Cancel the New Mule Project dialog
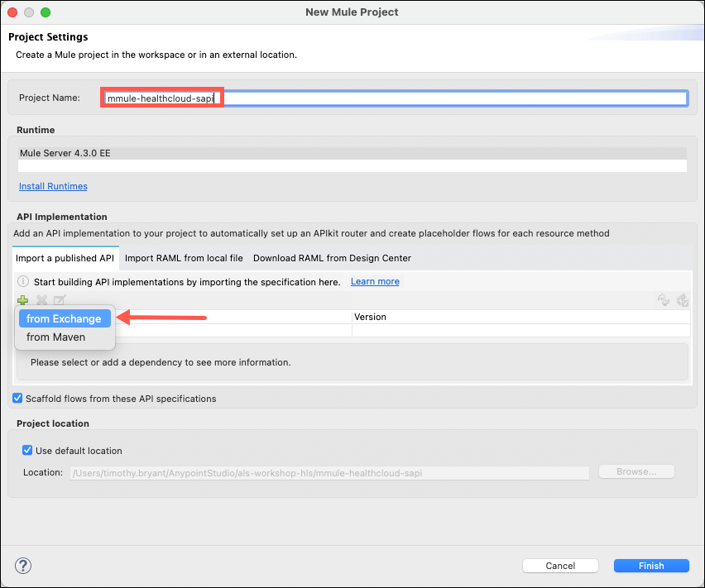The width and height of the screenshot is (705, 588). (560, 566)
